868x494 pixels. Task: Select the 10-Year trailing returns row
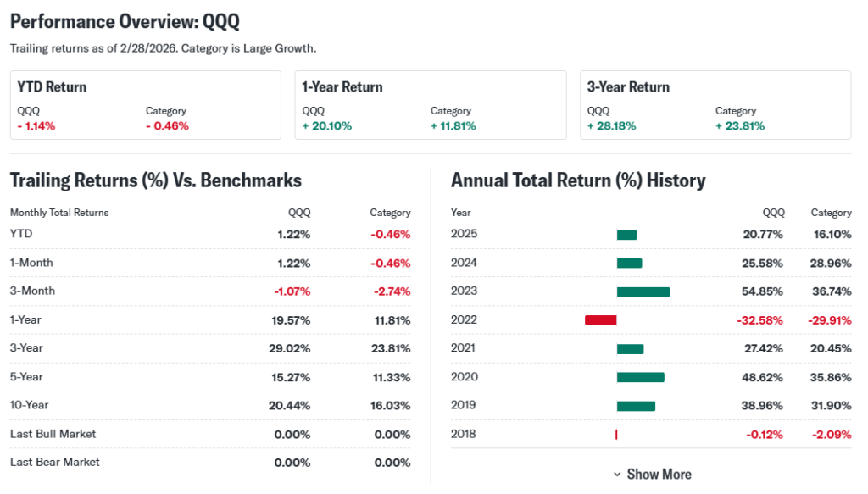click(210, 405)
